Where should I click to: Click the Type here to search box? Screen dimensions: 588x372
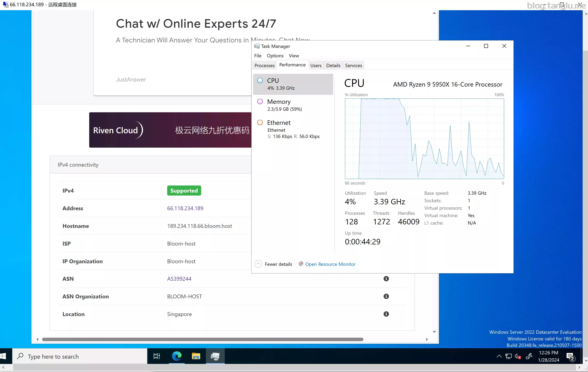(80, 356)
